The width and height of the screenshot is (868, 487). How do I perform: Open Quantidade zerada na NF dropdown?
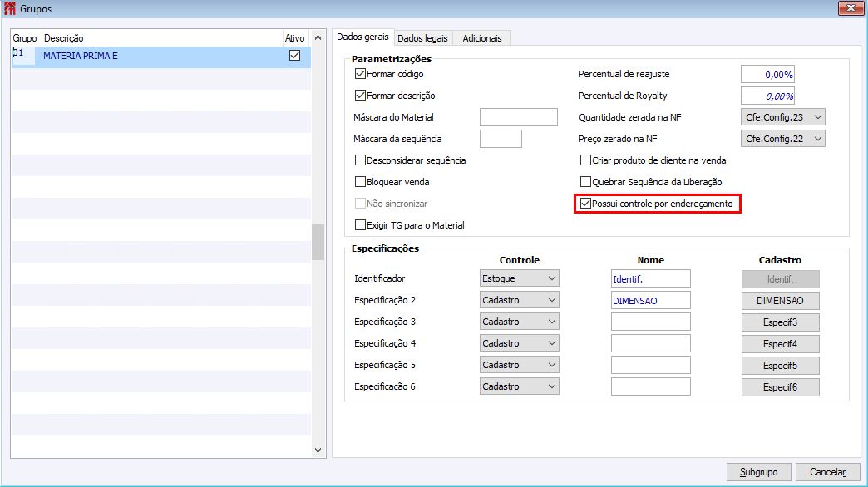tap(782, 117)
